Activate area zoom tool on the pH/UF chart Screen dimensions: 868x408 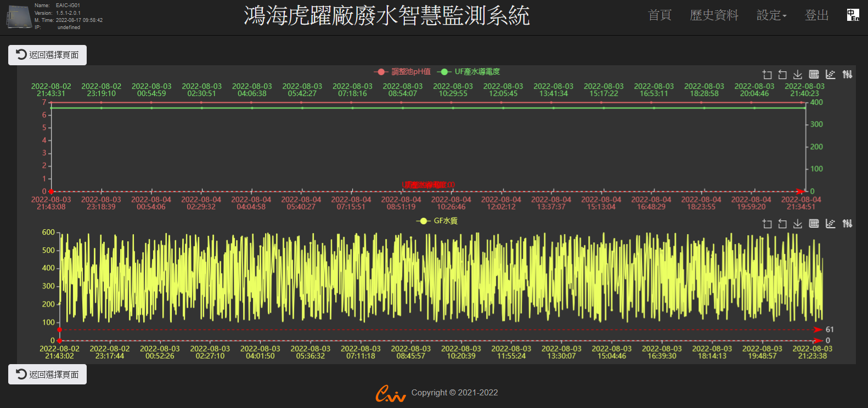pyautogui.click(x=767, y=75)
